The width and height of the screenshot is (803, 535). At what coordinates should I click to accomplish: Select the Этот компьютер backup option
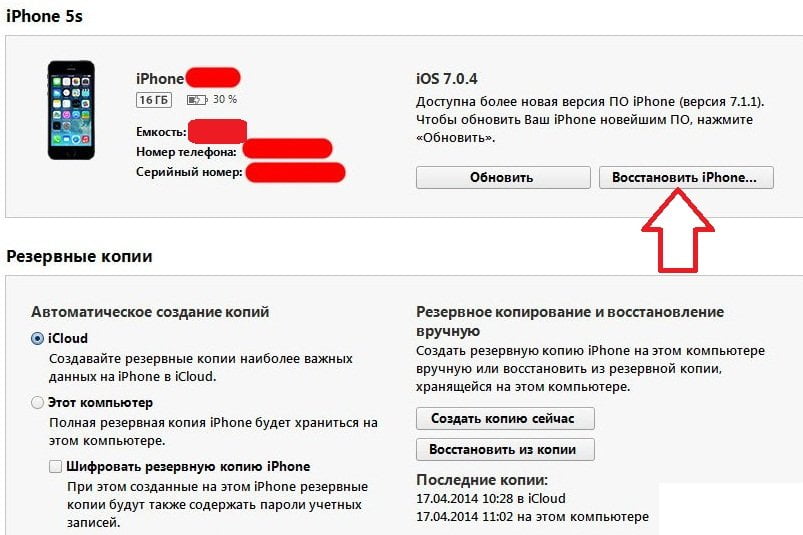[37, 402]
